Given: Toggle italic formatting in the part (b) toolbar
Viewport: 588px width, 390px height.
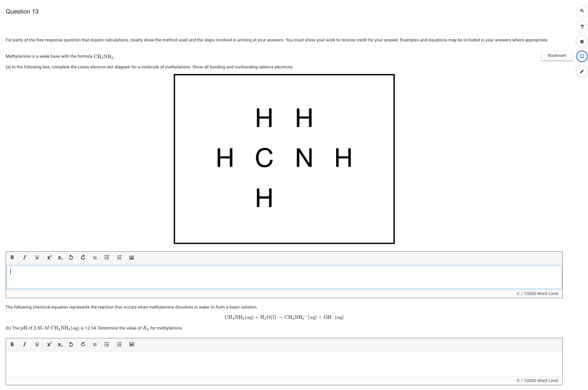Looking at the screenshot, I should 24,344.
